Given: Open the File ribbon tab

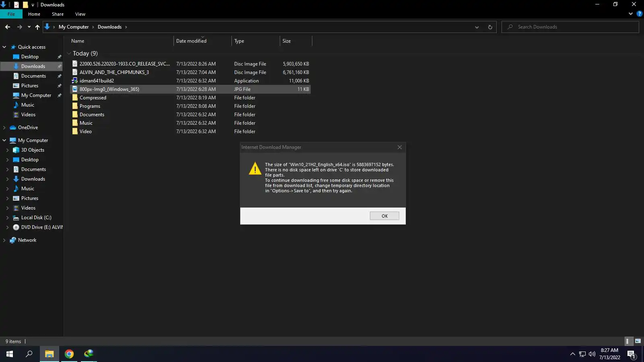Looking at the screenshot, I should (11, 14).
